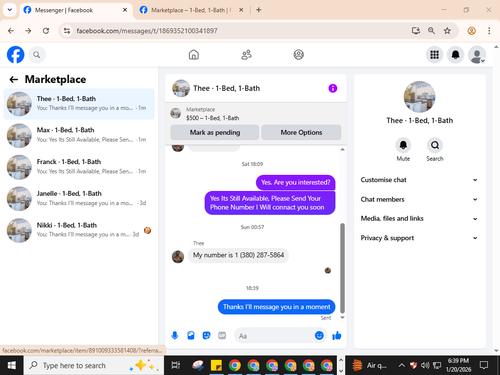Open the emoji picker in message box
The width and height of the screenshot is (500, 375).
click(319, 335)
